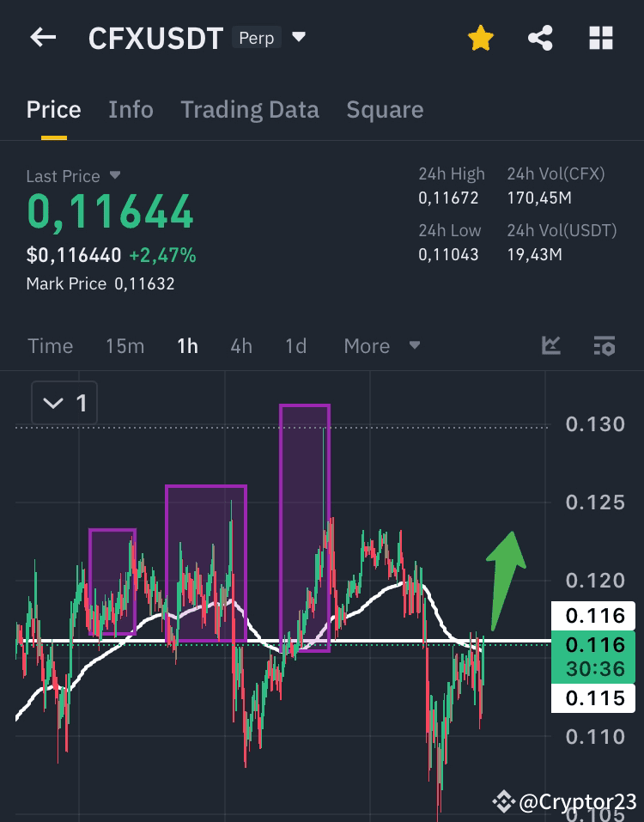Viewport: 644px width, 822px height.
Task: Open the grid layout menu icon
Action: click(600, 39)
